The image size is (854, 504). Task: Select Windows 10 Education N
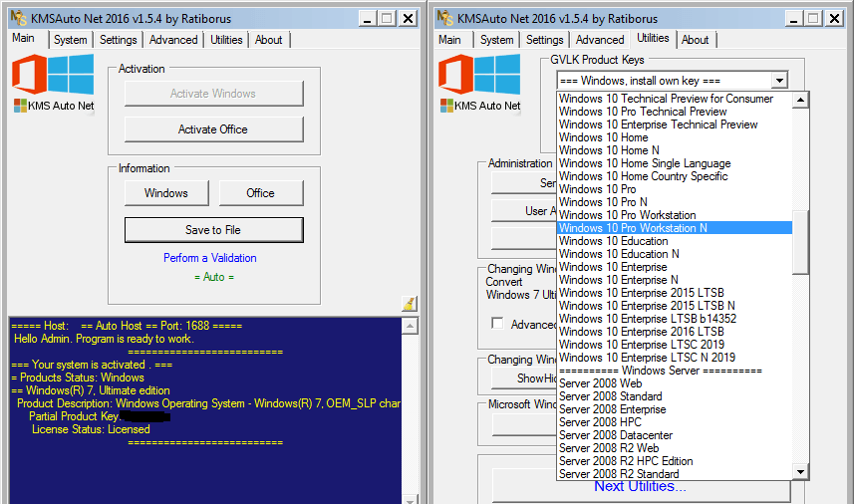click(675, 254)
